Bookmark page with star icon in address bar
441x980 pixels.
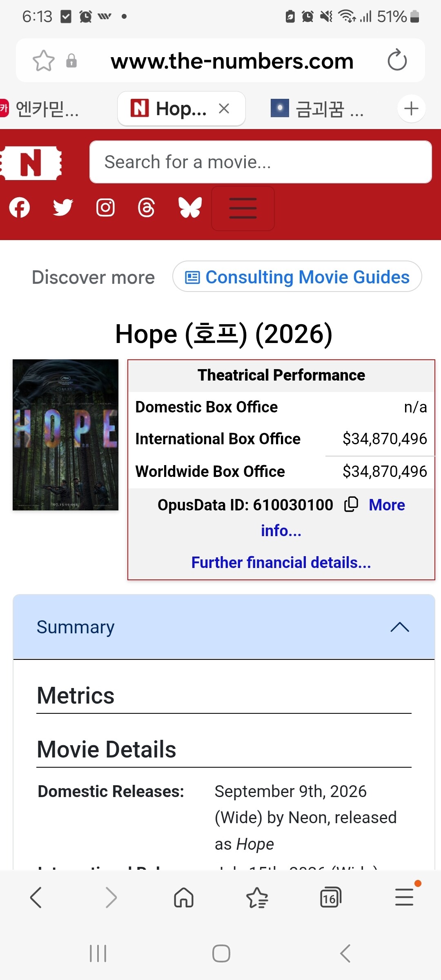[x=44, y=61]
